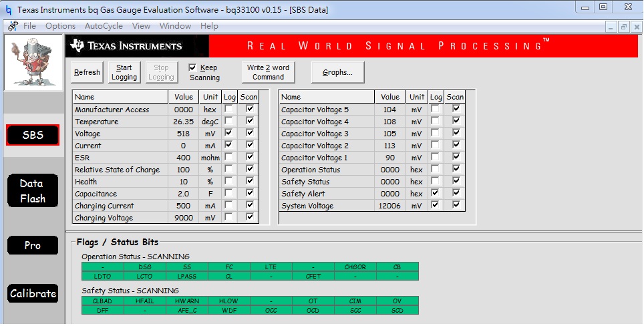Open the View menu

(x=141, y=26)
